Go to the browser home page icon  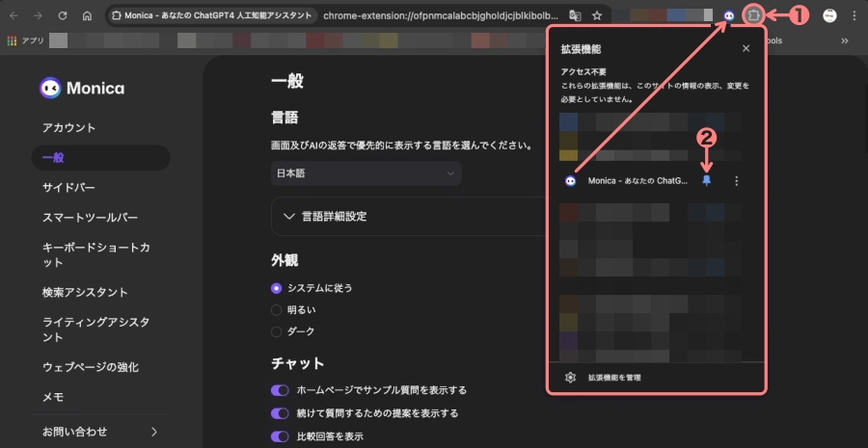tap(87, 16)
